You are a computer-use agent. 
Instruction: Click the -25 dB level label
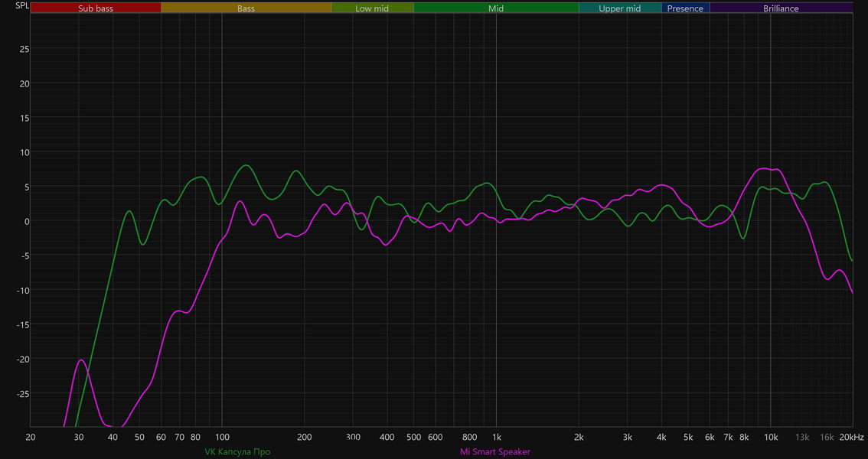[23, 394]
